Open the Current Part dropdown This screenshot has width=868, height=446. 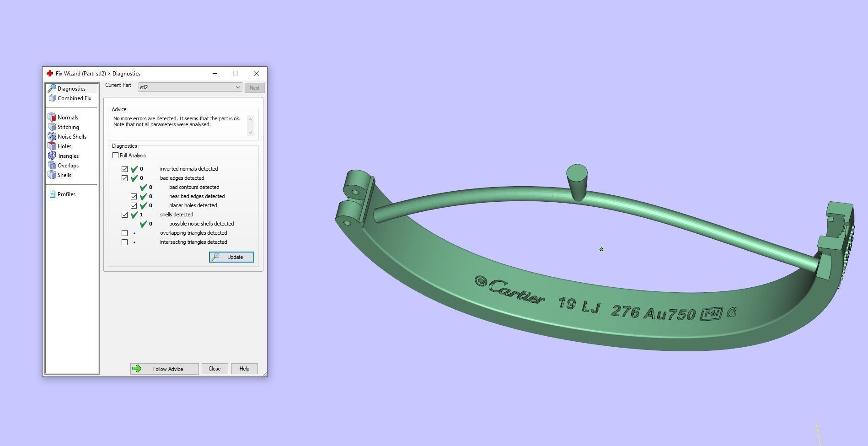coord(190,87)
